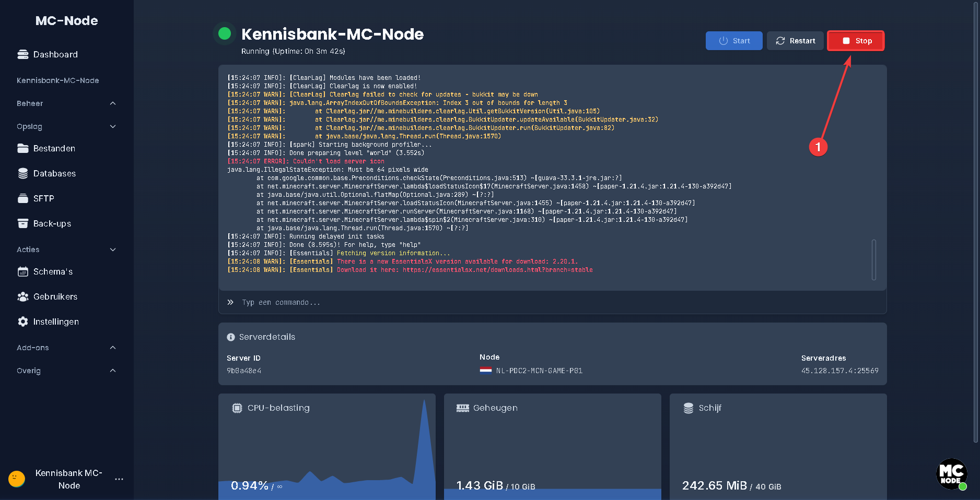This screenshot has height=500, width=980.
Task: Click the Bestanden folder icon
Action: click(x=23, y=148)
